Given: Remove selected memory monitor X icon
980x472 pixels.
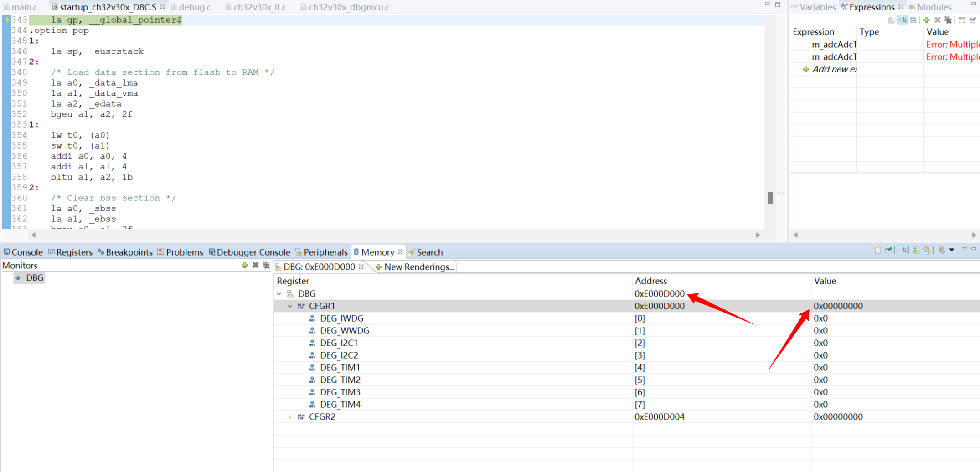Looking at the screenshot, I should tap(256, 265).
